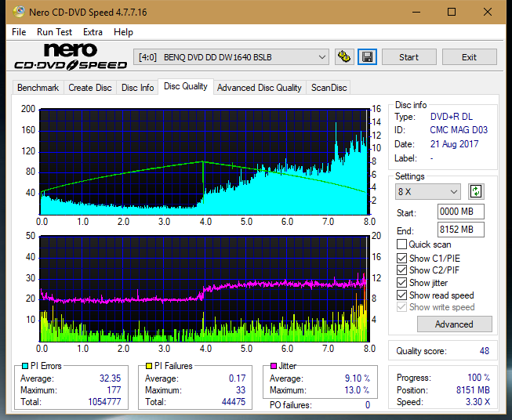This screenshot has width=512, height=420.
Task: Click the PO failures value
Action: (x=368, y=405)
